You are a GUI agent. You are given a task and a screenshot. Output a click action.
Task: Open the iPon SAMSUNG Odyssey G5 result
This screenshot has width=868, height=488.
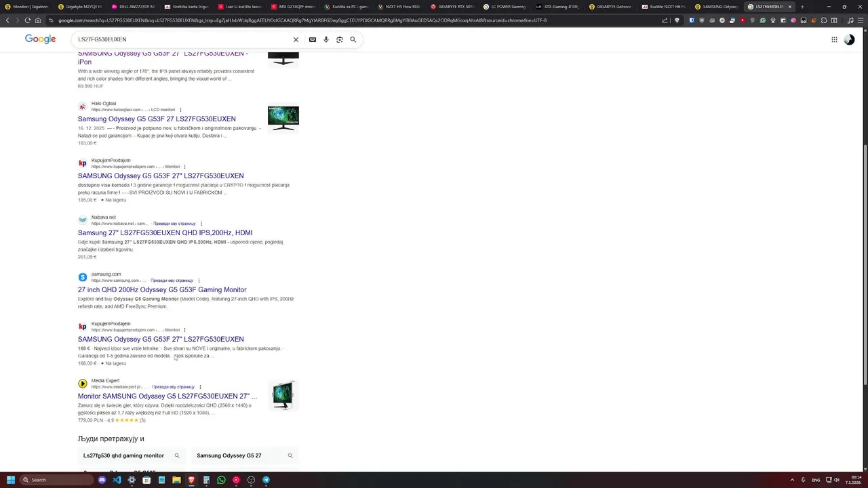coord(163,57)
